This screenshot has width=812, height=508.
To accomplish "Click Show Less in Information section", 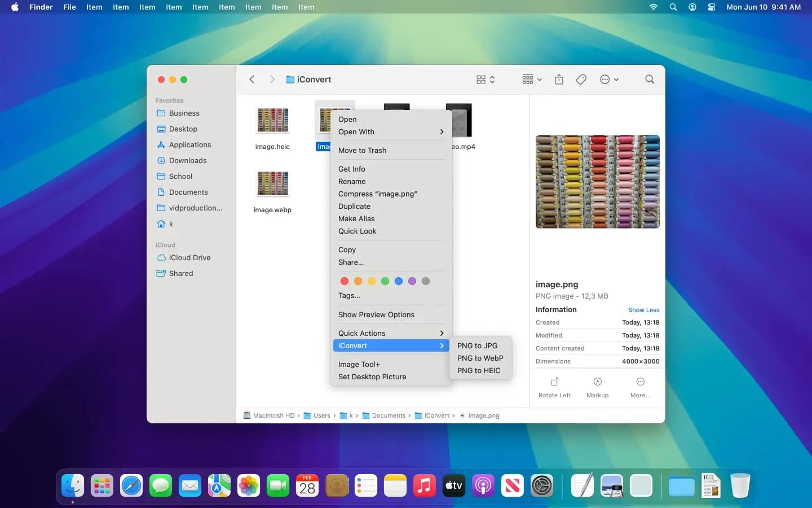I will click(643, 310).
